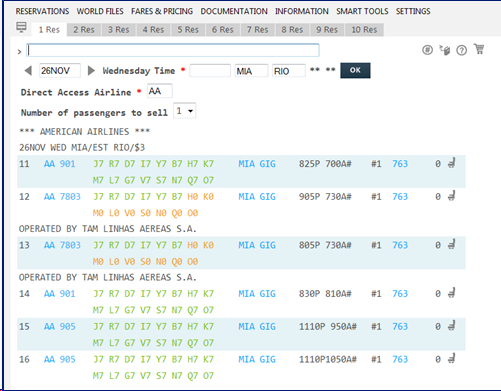Open the INFORMATION menu

click(302, 11)
